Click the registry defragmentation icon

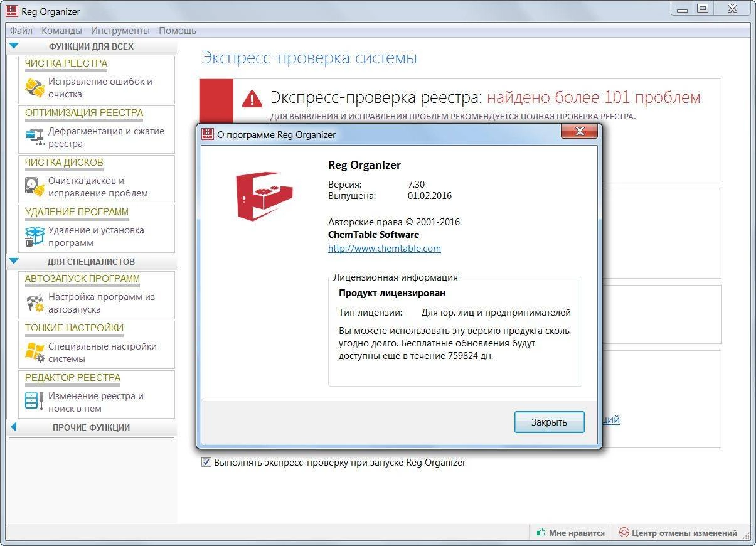point(35,137)
